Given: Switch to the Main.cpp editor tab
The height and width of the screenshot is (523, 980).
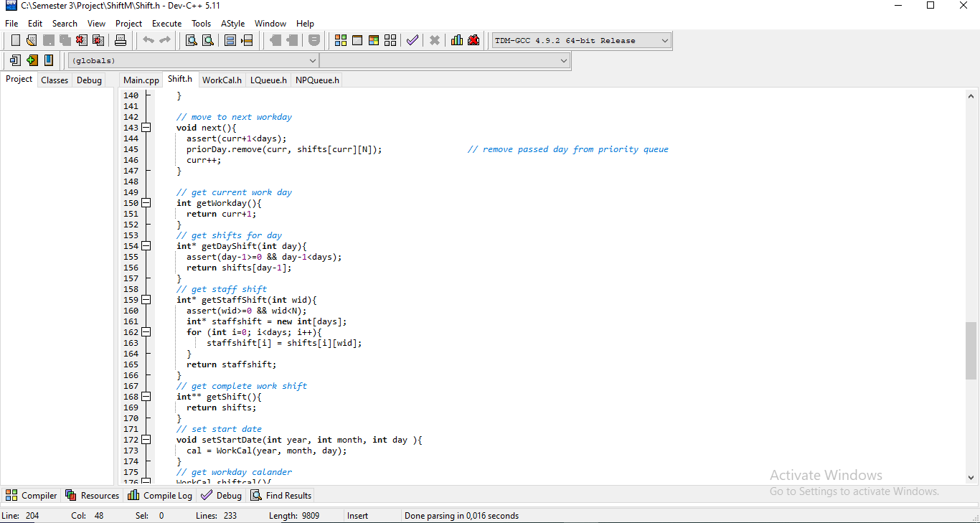Looking at the screenshot, I should tap(141, 80).
